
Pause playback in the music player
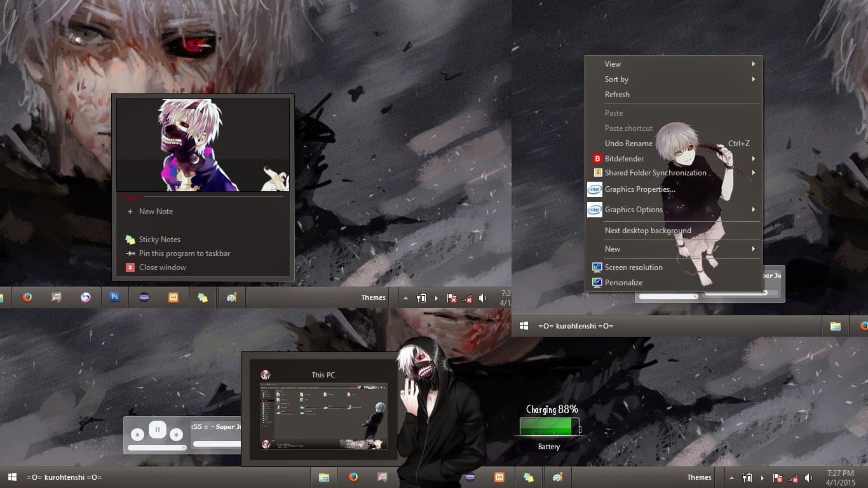click(x=157, y=430)
